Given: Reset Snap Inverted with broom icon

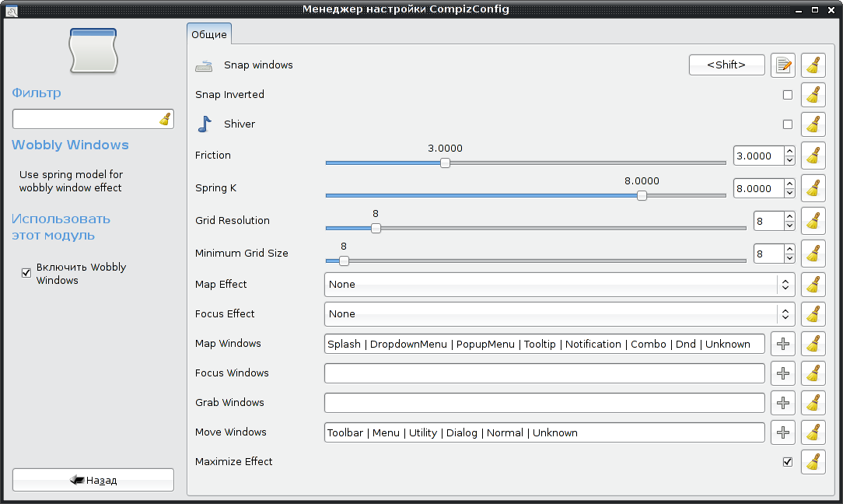Looking at the screenshot, I should [x=813, y=95].
